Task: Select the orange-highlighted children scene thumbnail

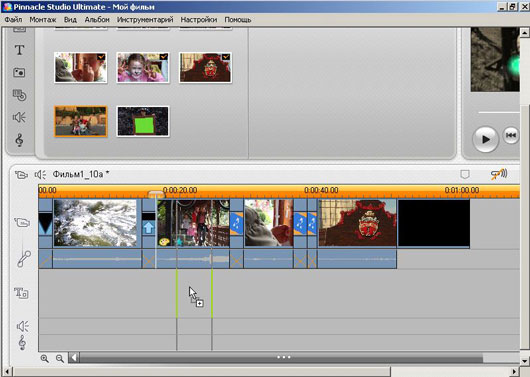Action: [80, 121]
